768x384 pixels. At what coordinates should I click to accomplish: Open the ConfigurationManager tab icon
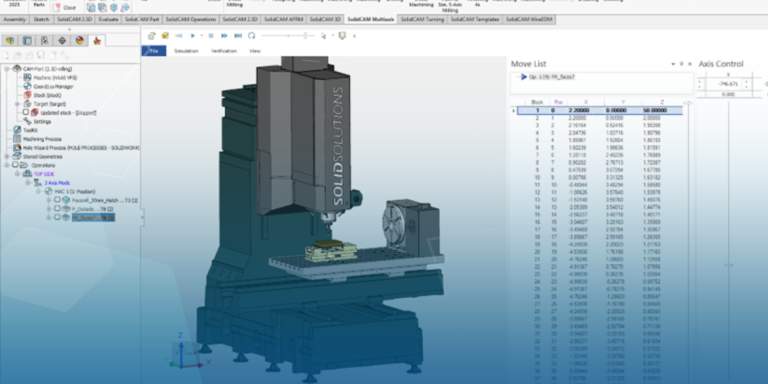pos(45,41)
